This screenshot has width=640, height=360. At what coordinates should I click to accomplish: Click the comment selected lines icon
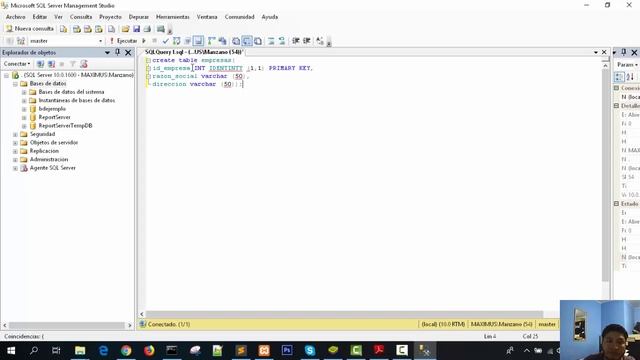pyautogui.click(x=271, y=41)
